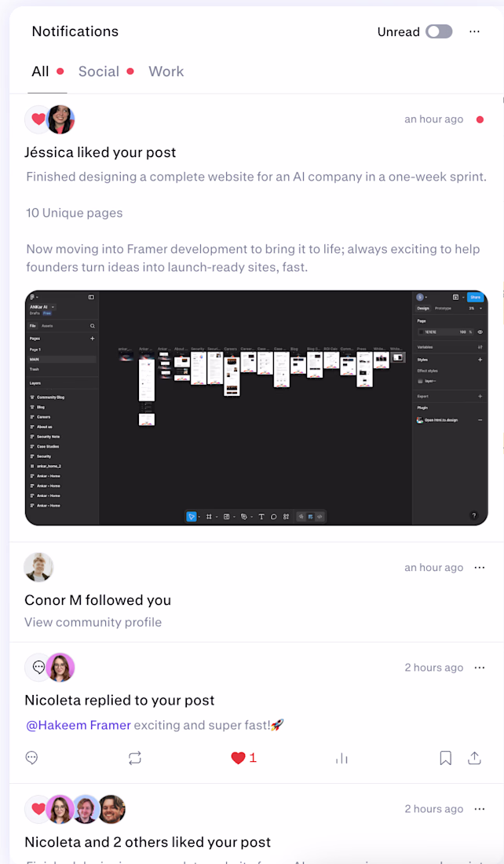The width and height of the screenshot is (504, 864).
Task: View analytics bar chart icon on the reply
Action: point(341,759)
